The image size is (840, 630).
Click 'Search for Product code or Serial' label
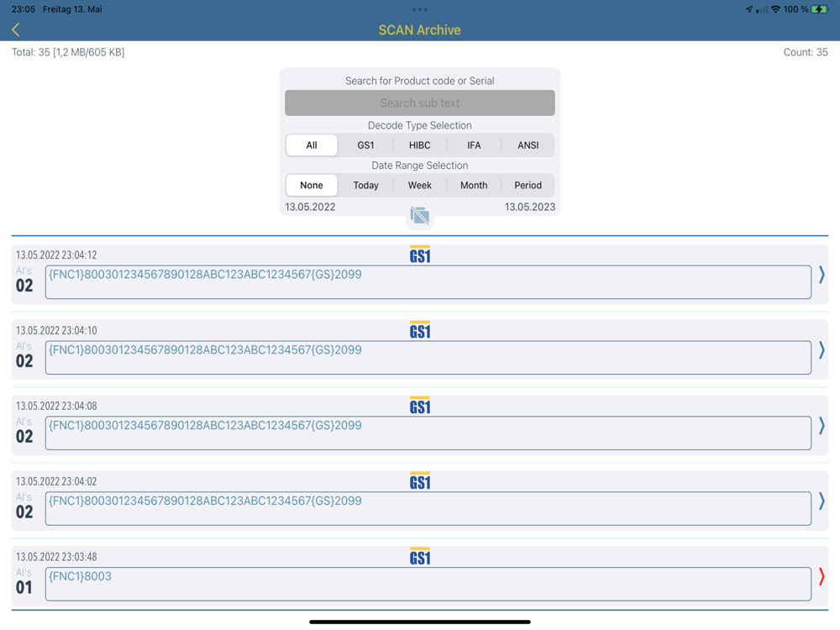[420, 81]
